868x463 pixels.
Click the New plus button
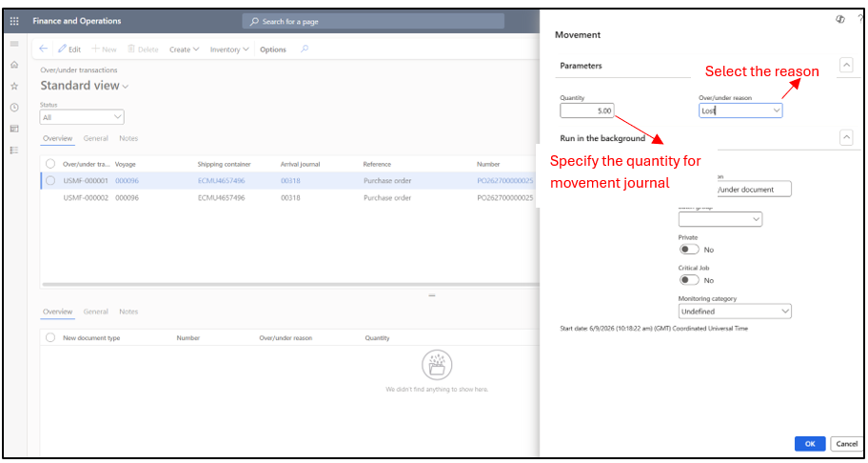click(x=104, y=50)
